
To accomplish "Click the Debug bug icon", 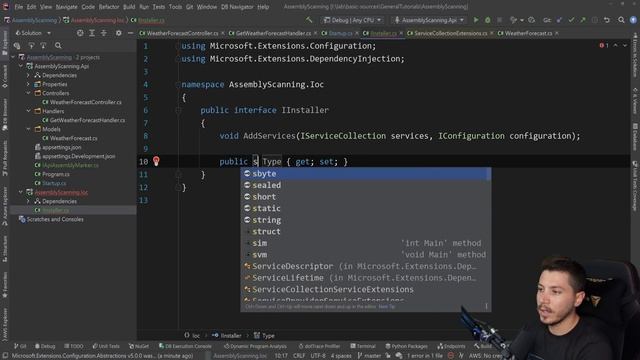I will (487, 20).
